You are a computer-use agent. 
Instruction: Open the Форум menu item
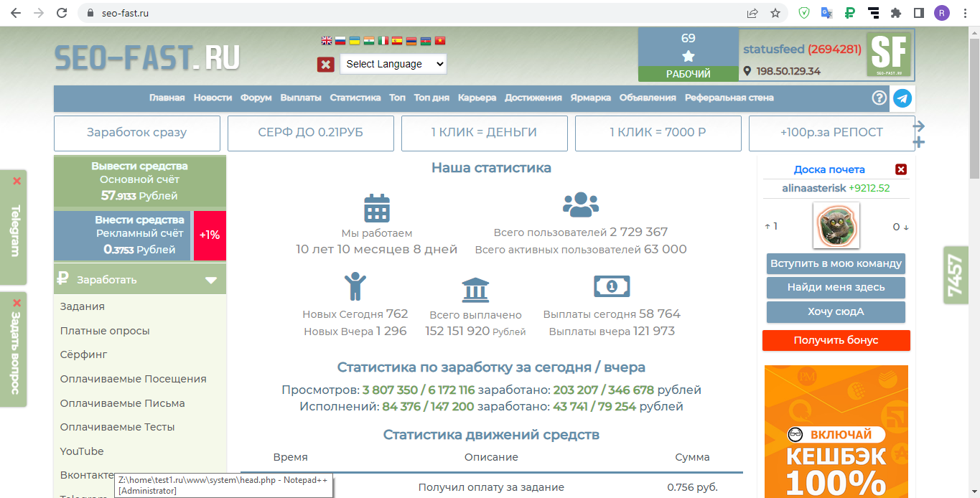click(x=256, y=98)
